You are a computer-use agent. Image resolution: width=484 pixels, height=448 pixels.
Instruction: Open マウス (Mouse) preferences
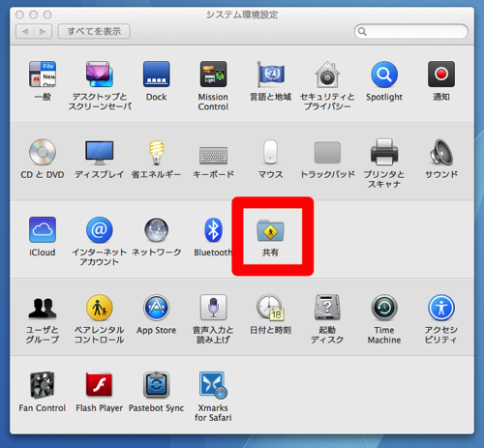(x=270, y=152)
